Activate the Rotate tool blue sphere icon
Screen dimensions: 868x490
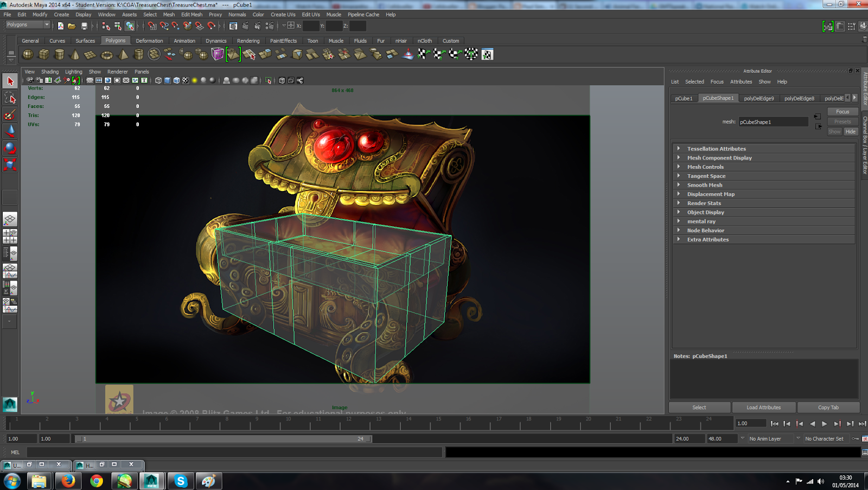click(10, 148)
